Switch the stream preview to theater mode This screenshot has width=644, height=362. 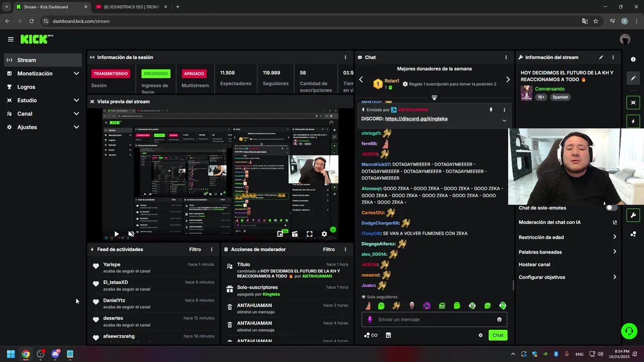coord(295,234)
